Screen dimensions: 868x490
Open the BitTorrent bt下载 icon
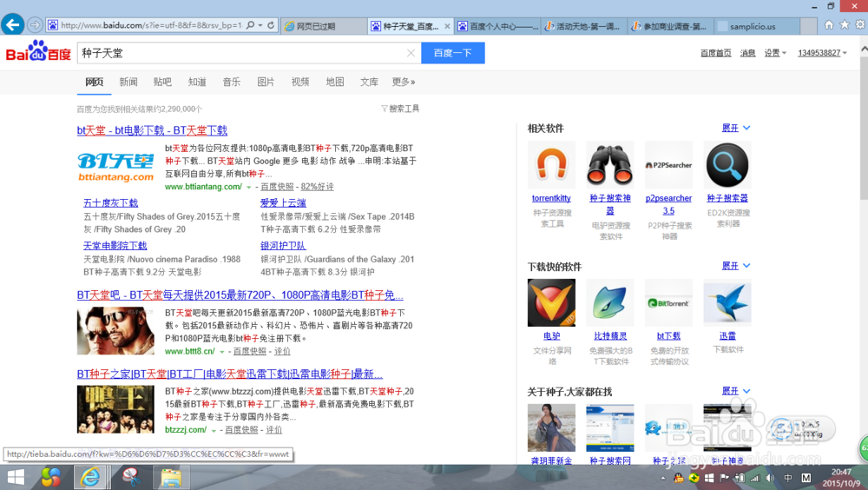668,302
